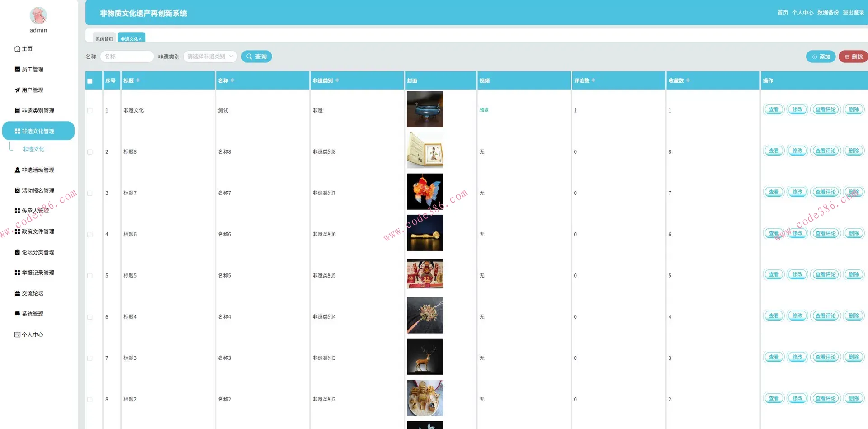The image size is (868, 429).
Task: Click 删除 for the 测试 row
Action: click(x=854, y=109)
